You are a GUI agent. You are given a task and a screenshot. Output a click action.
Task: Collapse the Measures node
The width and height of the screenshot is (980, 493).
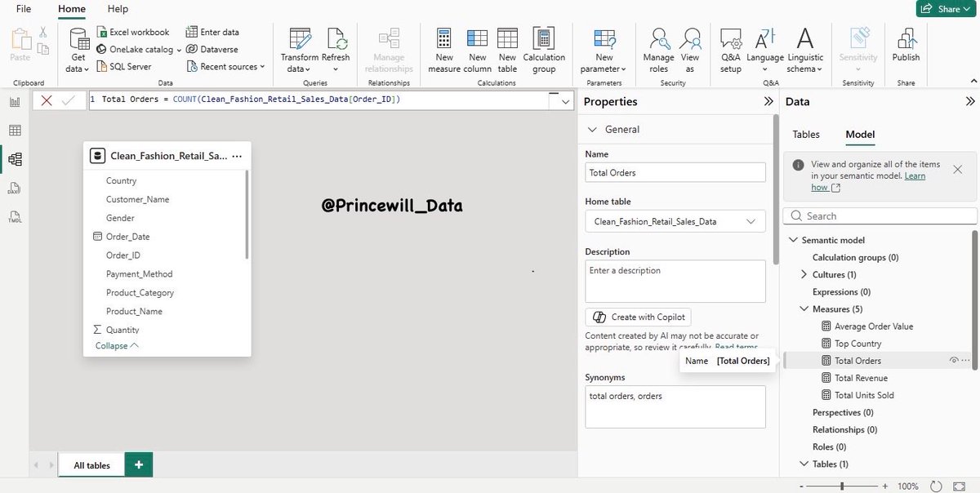(804, 309)
